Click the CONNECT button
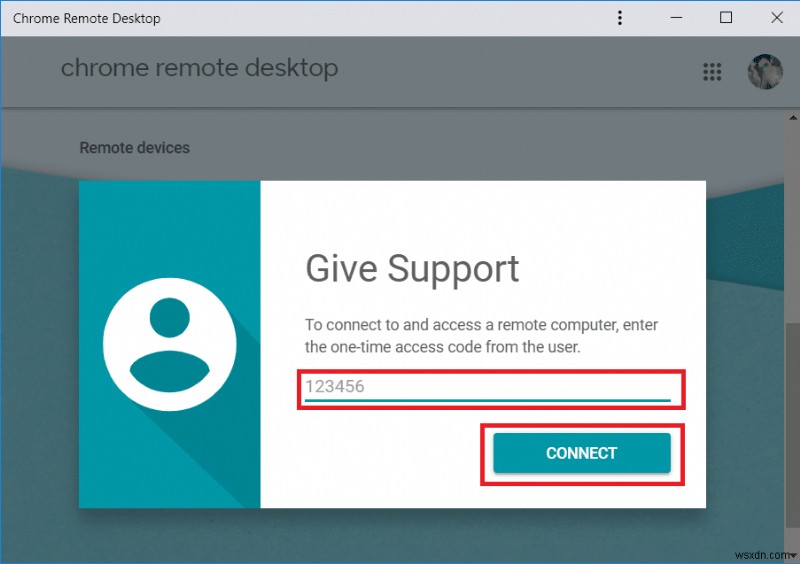This screenshot has height=564, width=800. (582, 453)
